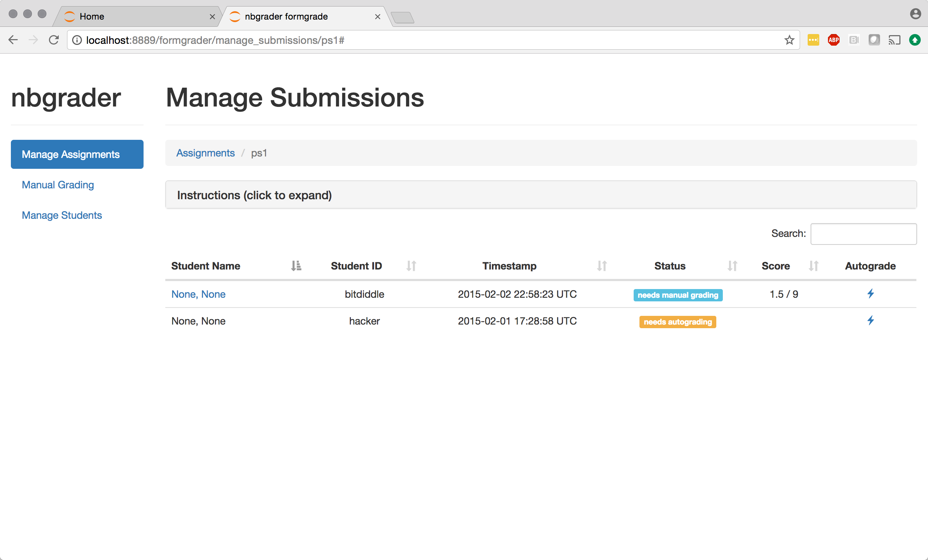Sort table by Status column
This screenshot has width=928, height=560.
click(x=670, y=266)
